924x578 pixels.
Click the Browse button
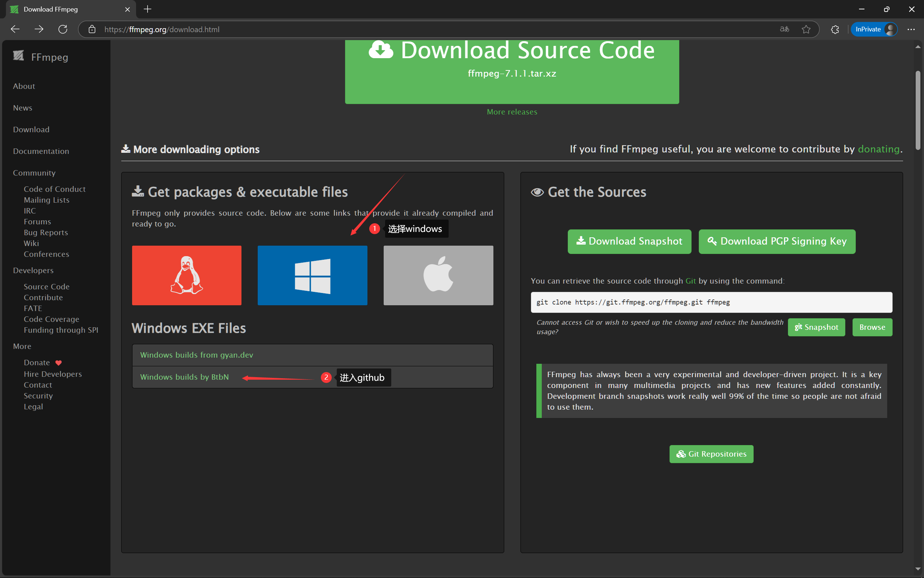point(872,327)
